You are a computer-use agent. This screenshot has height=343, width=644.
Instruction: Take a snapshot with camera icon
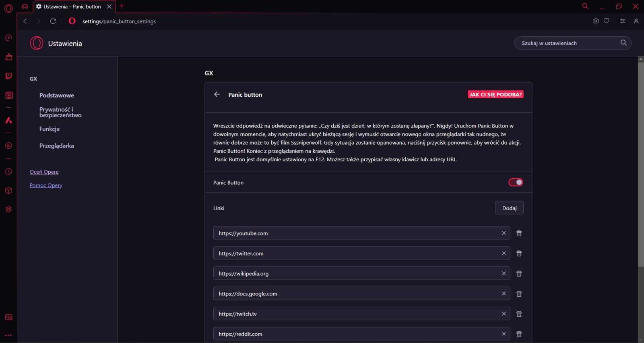(595, 21)
